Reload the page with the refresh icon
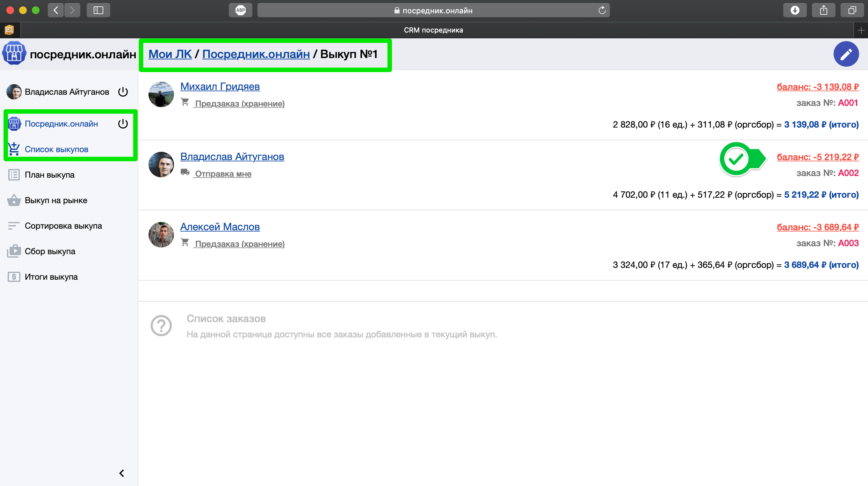Viewport: 868px width, 486px height. [602, 10]
